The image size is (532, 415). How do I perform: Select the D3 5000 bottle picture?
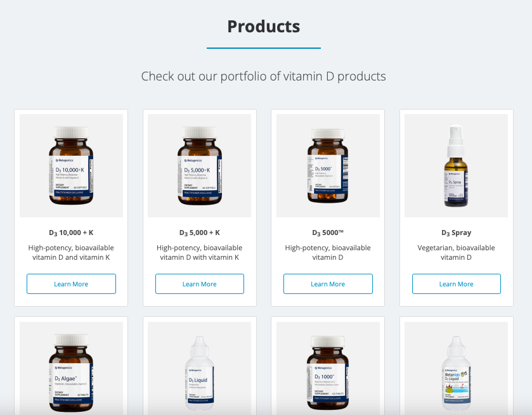pos(328,165)
